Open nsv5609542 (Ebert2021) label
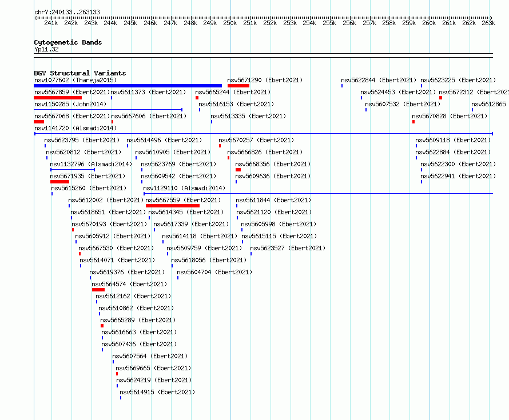 pos(178,176)
